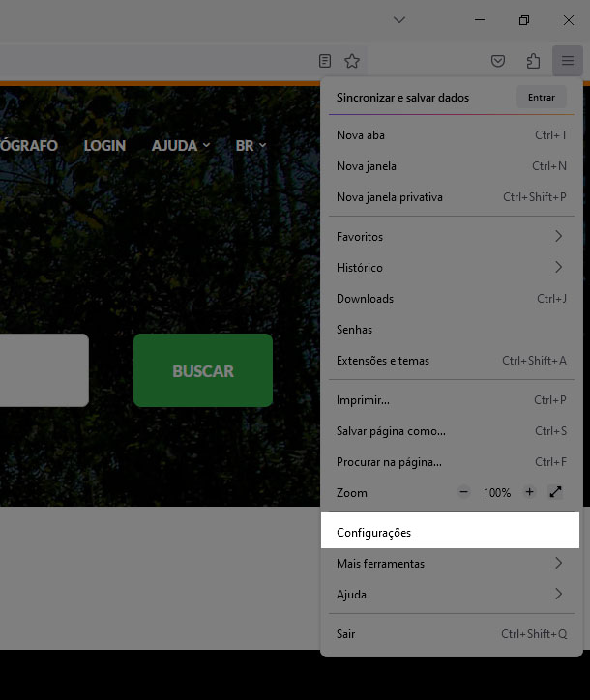Viewport: 590px width, 700px height.
Task: Expand the Mais ferramentas submenu
Action: click(x=452, y=563)
